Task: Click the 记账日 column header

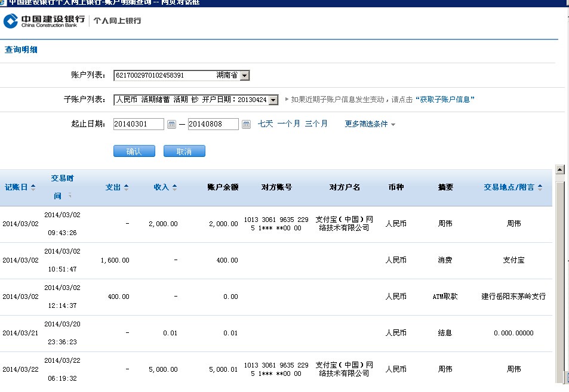Action: click(16, 187)
